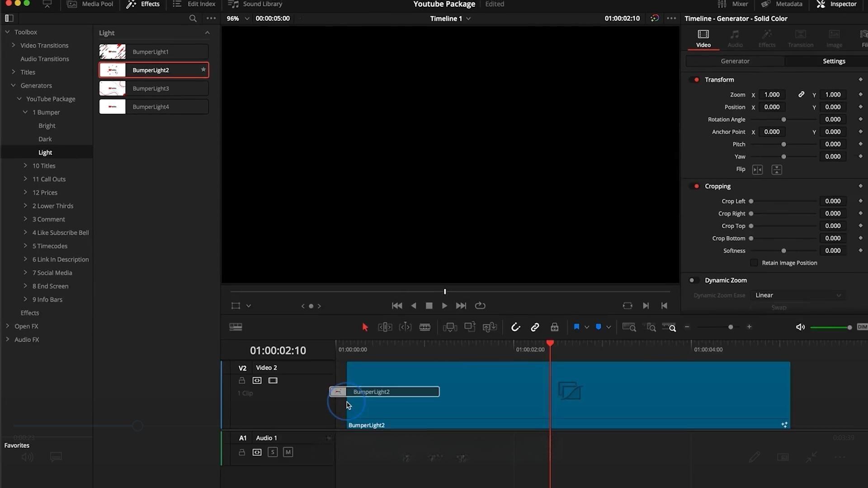Toggle linked selection chain icon
This screenshot has height=488, width=868.
tap(535, 327)
